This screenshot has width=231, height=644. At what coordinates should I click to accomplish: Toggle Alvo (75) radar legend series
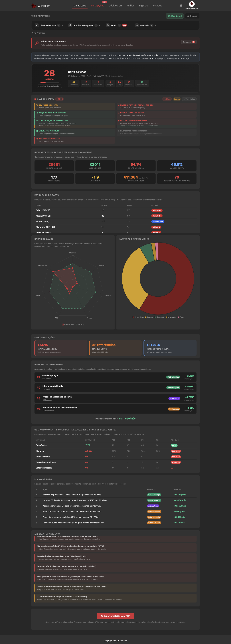pos(80,325)
